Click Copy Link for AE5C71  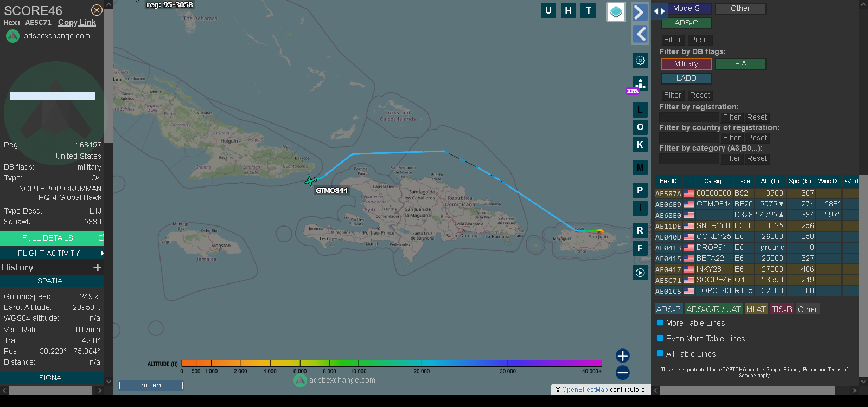[77, 22]
